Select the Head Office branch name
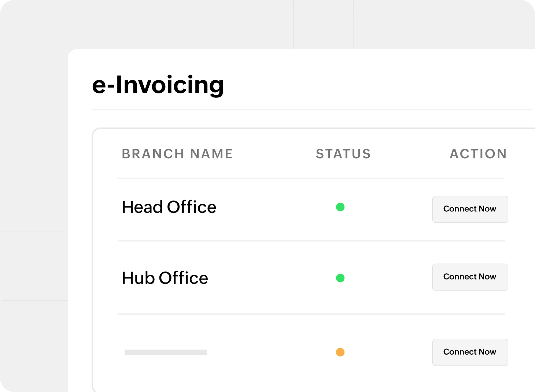 (x=169, y=207)
